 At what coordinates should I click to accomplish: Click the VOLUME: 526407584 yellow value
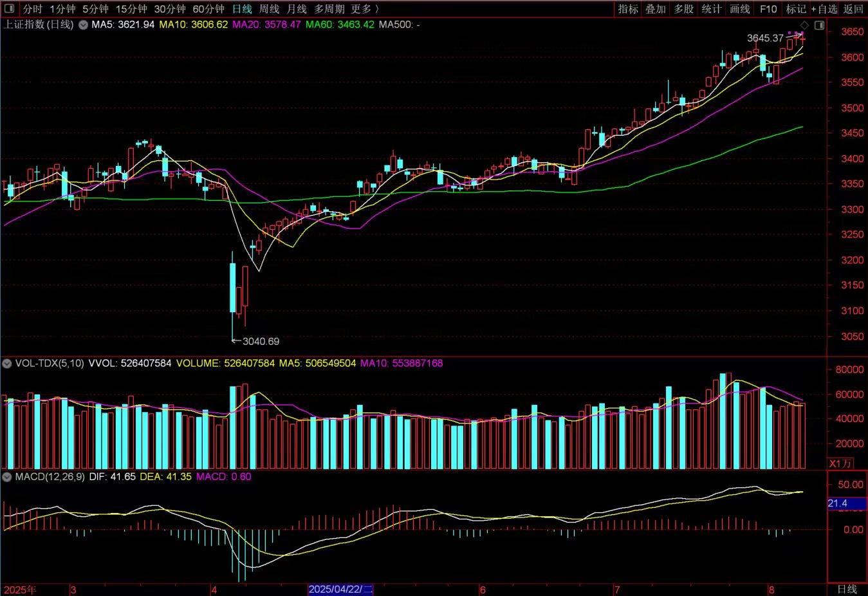[225, 363]
